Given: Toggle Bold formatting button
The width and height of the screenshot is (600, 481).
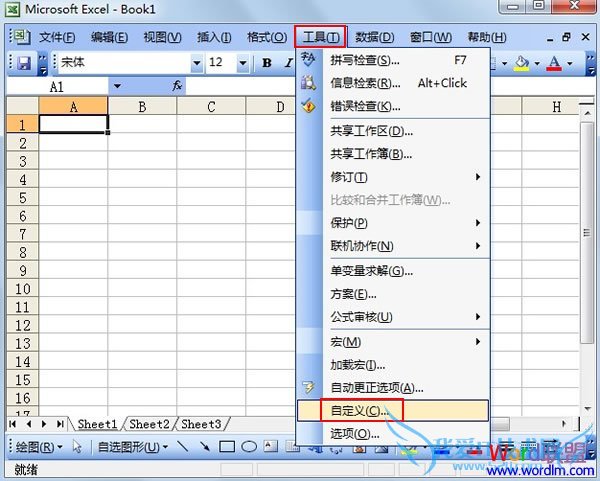Looking at the screenshot, I should [267, 63].
